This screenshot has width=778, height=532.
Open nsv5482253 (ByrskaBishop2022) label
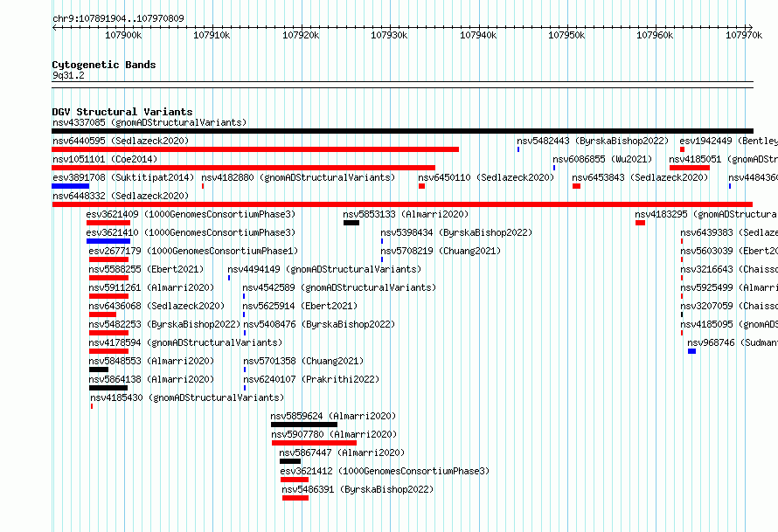(164, 324)
